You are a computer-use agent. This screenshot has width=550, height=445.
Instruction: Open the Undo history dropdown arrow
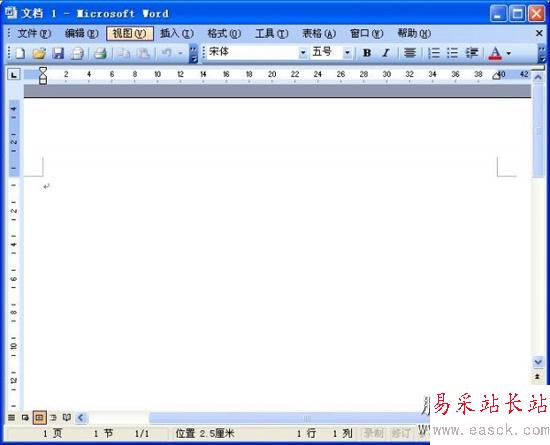tap(180, 53)
